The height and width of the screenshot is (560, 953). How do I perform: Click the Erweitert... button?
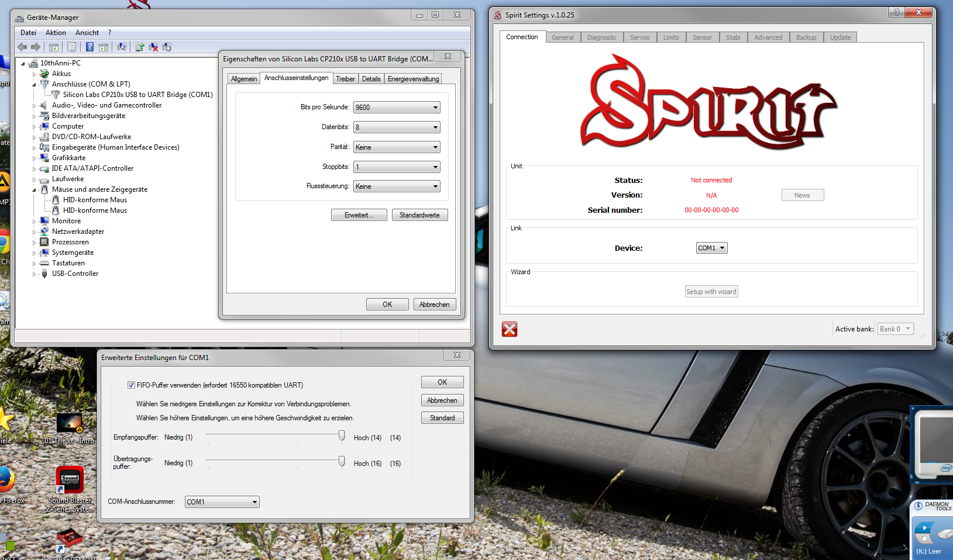(x=359, y=215)
